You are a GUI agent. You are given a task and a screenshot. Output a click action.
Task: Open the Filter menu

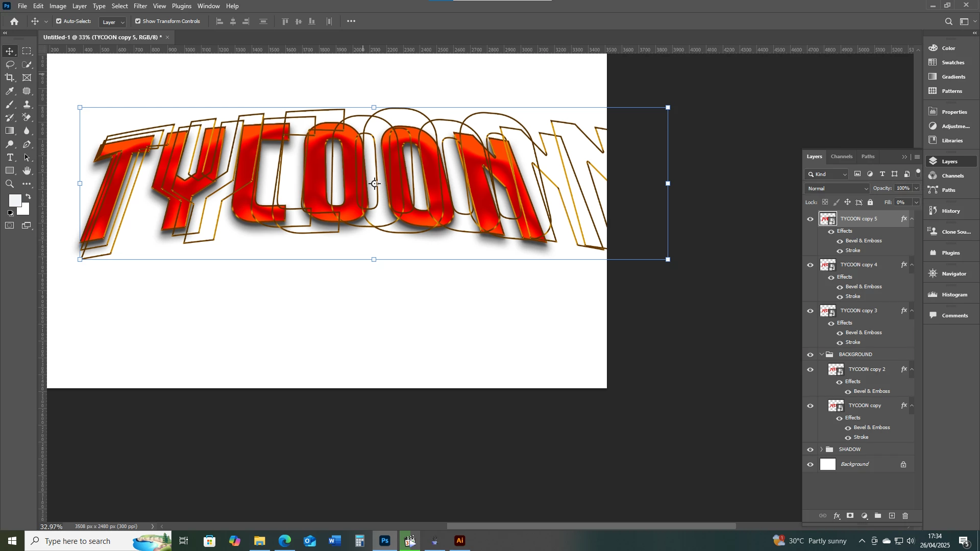tap(140, 6)
